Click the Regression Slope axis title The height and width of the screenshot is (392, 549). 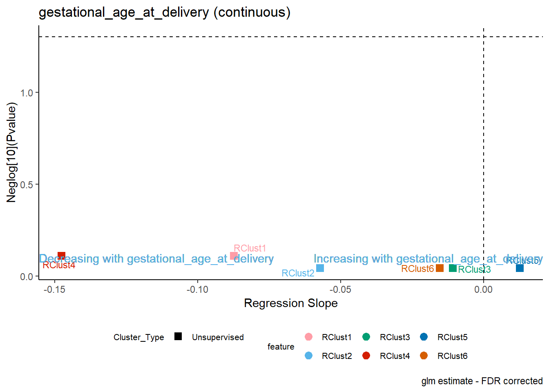(291, 303)
